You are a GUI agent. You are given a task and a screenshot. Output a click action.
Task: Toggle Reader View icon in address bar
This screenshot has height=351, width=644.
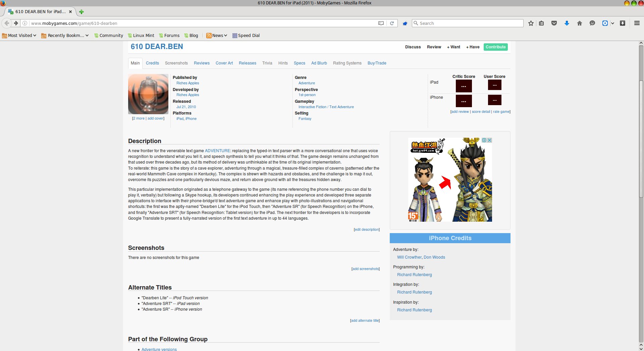pyautogui.click(x=381, y=23)
